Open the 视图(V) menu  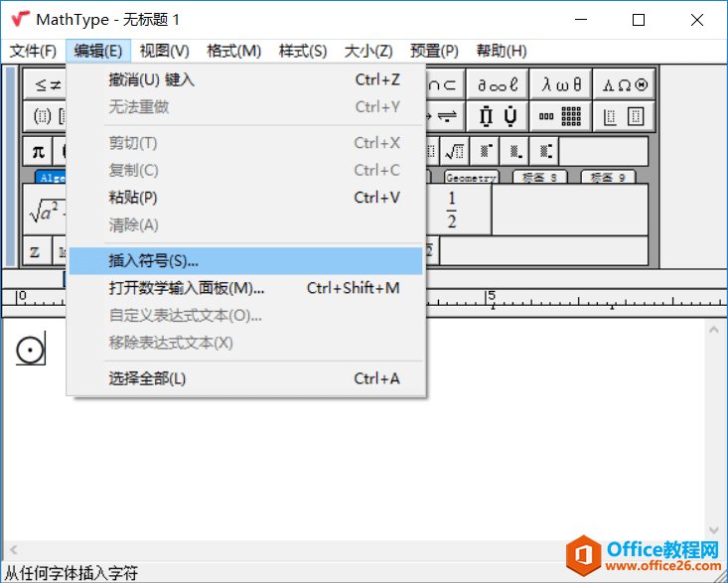[165, 51]
